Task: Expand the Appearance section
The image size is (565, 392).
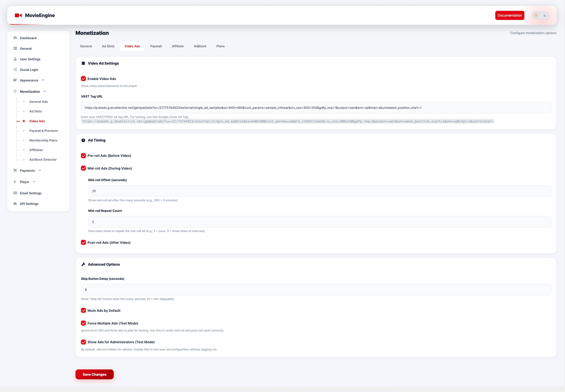Action: pos(43,80)
